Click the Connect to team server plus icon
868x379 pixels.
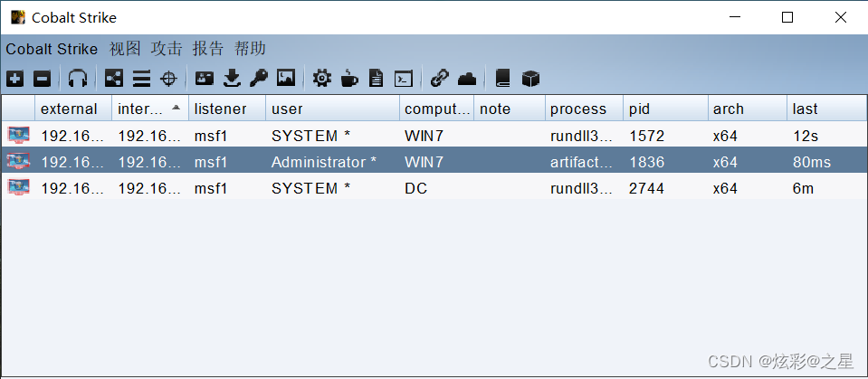pos(15,79)
